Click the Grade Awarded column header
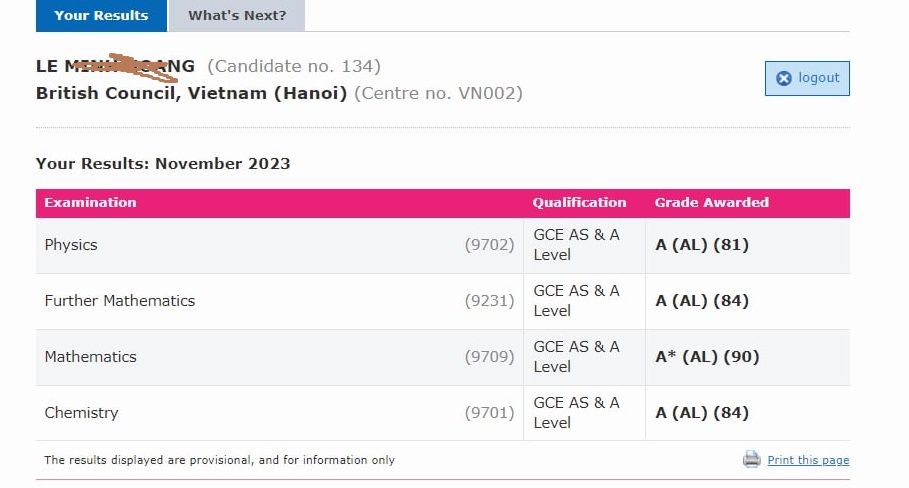 [x=711, y=202]
